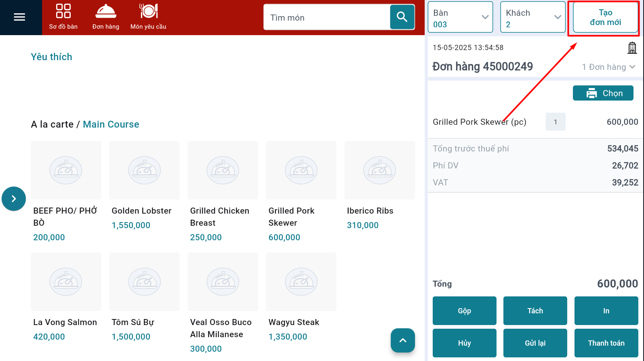Select the Main Course category link
The width and height of the screenshot is (644, 361).
(111, 124)
